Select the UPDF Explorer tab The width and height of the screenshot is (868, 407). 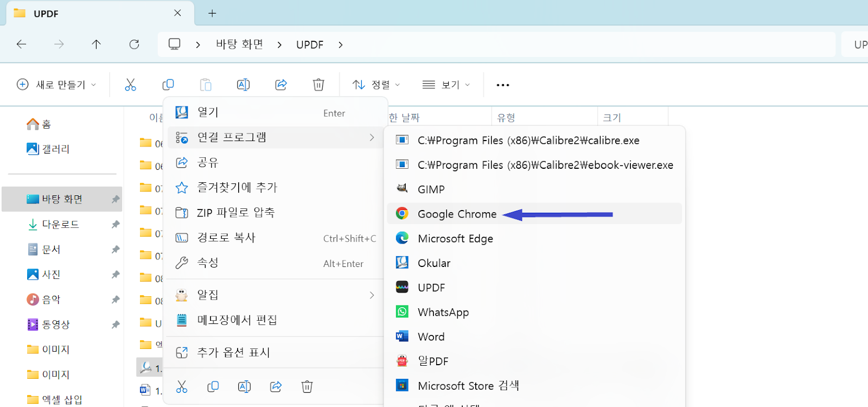click(x=100, y=14)
